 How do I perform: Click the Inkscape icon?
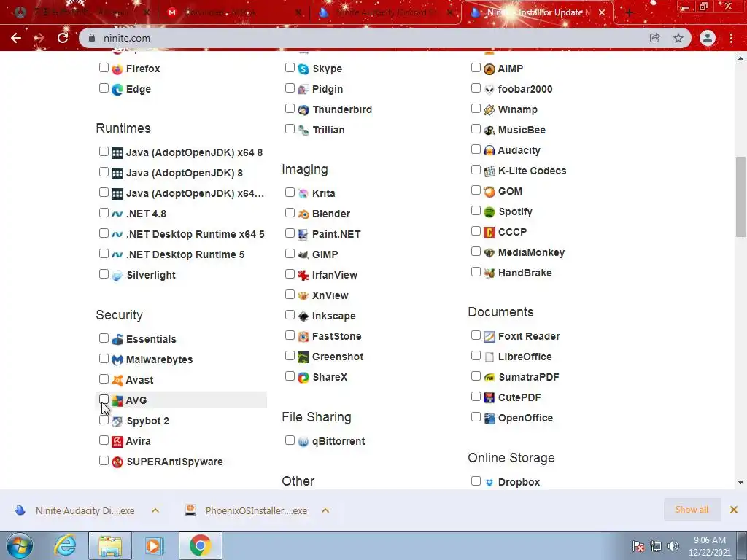pyautogui.click(x=303, y=316)
